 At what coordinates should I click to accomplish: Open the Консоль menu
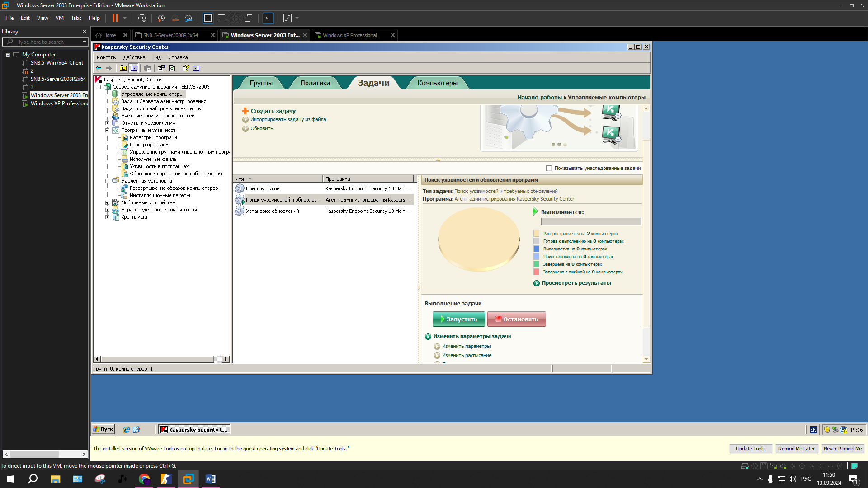pyautogui.click(x=106, y=57)
